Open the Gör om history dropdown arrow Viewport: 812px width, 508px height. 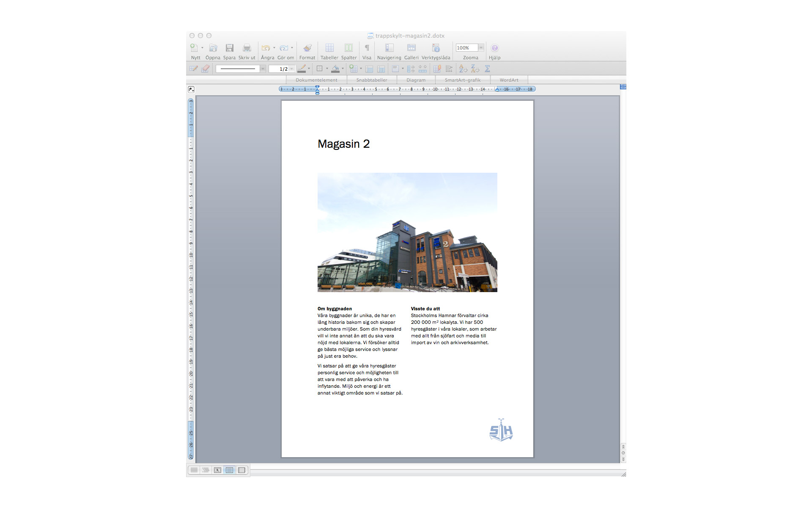click(292, 48)
